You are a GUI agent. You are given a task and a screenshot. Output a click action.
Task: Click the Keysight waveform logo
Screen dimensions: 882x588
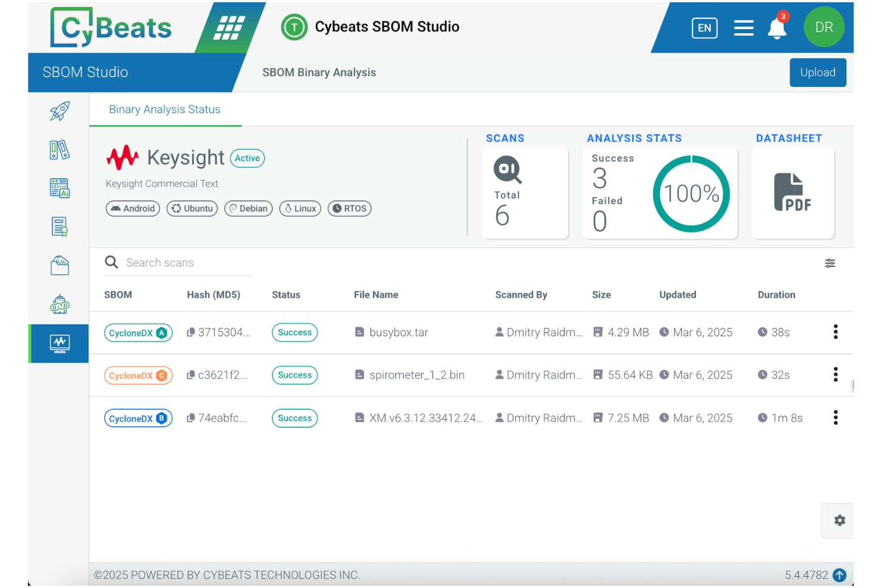click(122, 157)
